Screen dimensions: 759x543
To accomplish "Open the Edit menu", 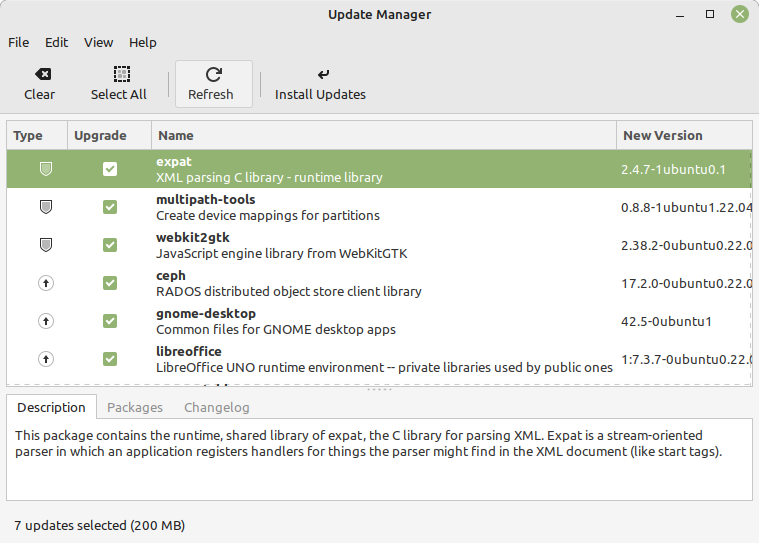I will tap(57, 43).
